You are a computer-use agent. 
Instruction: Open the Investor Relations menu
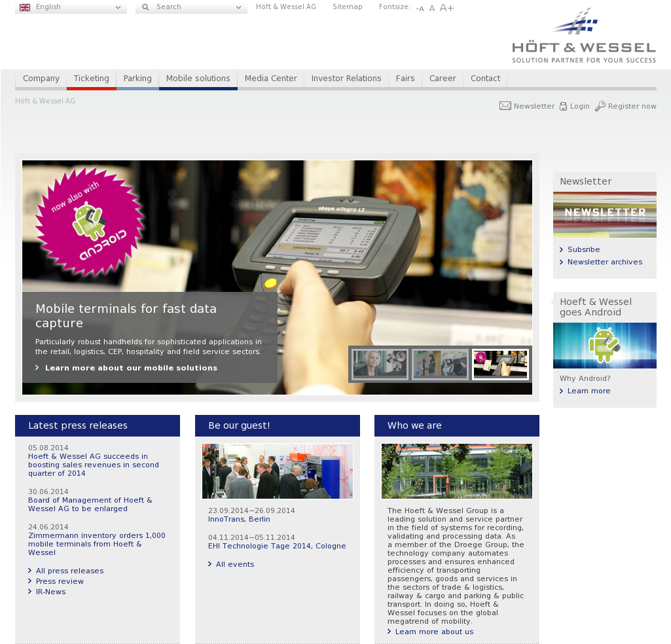pyautogui.click(x=346, y=79)
